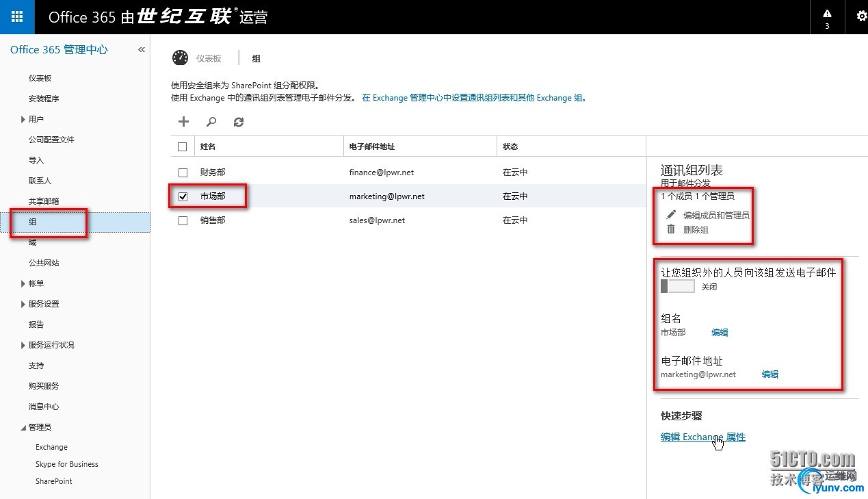Select the 销售部 group name

point(213,220)
